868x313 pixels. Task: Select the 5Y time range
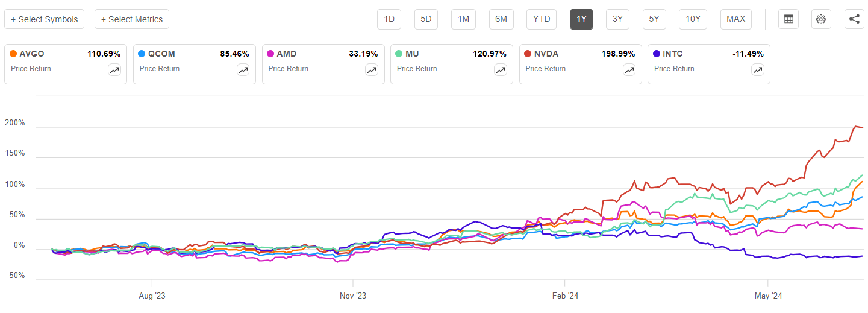(654, 19)
